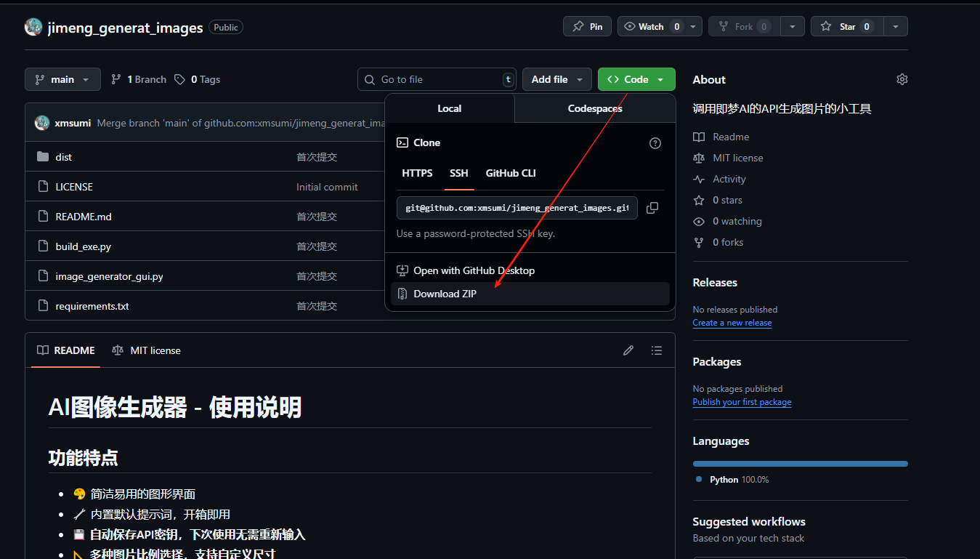
Task: View the 1 Branch link
Action: click(x=139, y=79)
